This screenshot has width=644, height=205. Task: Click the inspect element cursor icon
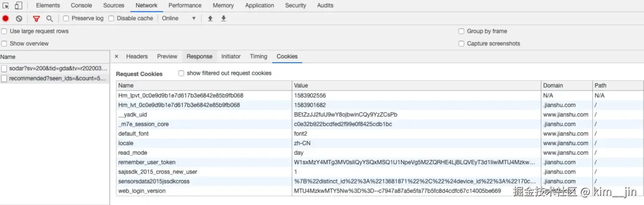tap(6, 6)
